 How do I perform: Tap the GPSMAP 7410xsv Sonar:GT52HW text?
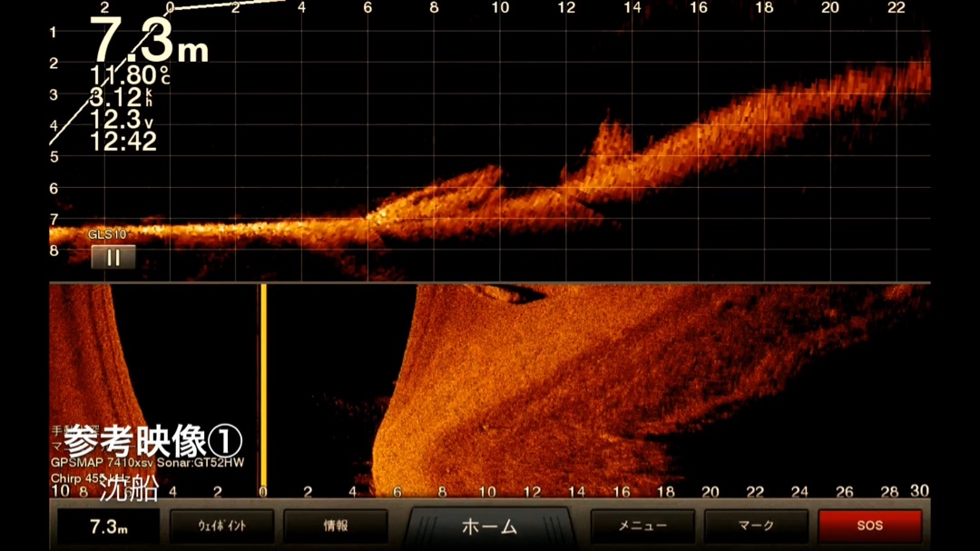[147, 462]
